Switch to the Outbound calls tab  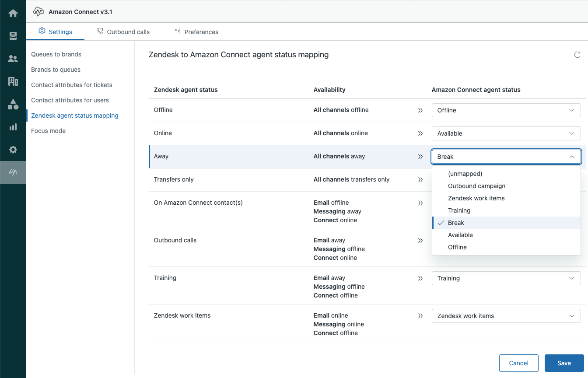[123, 32]
